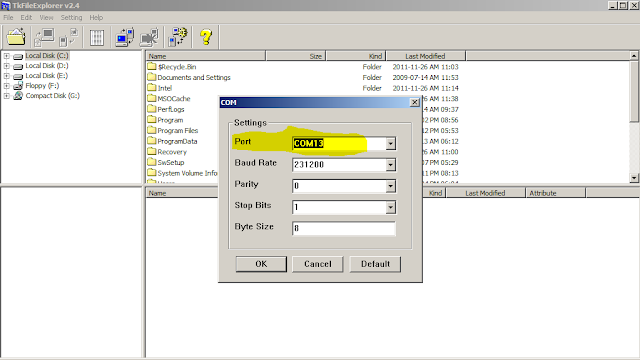Sort by Last Modified in upper pane
This screenshot has width=640, height=360.
425,56
